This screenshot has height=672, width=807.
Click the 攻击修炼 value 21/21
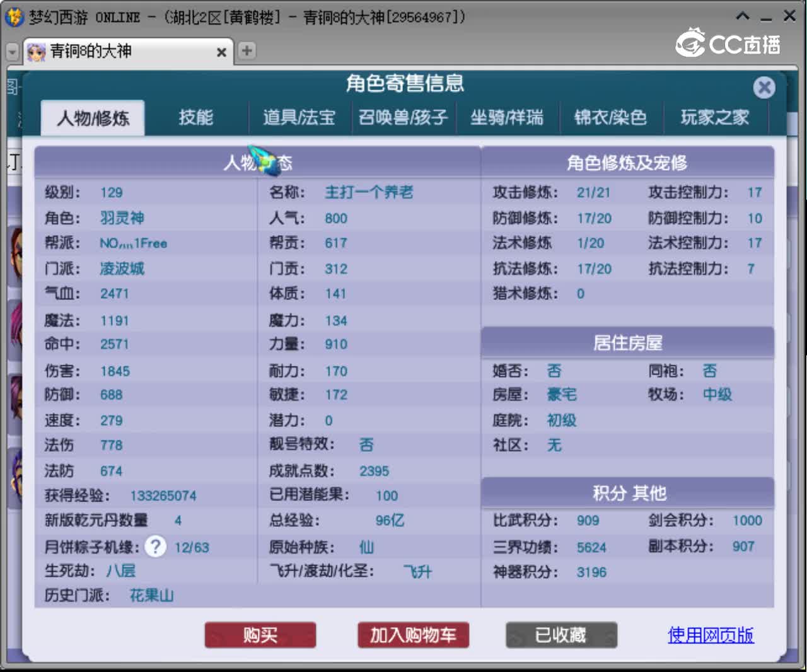click(x=593, y=193)
